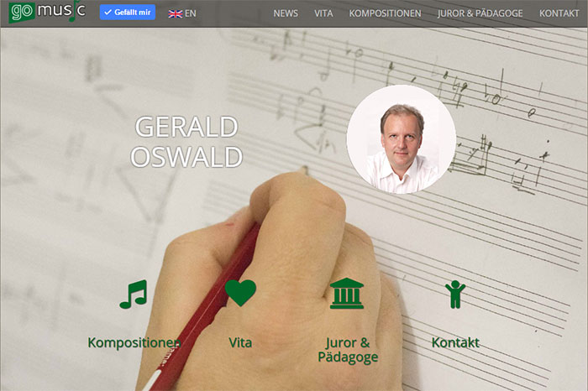Open Juror & Pädagoge in top navigation

click(x=480, y=13)
